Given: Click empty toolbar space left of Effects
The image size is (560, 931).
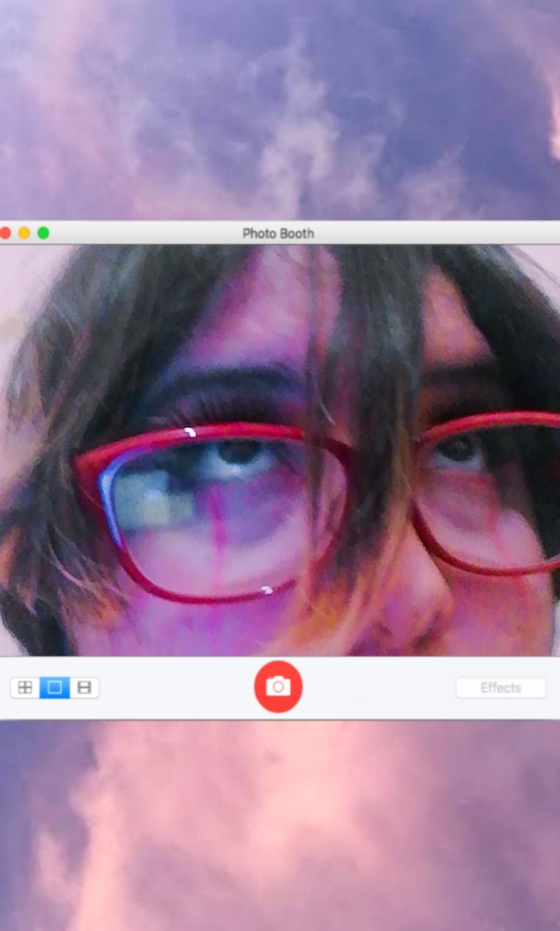Looking at the screenshot, I should click(x=379, y=688).
